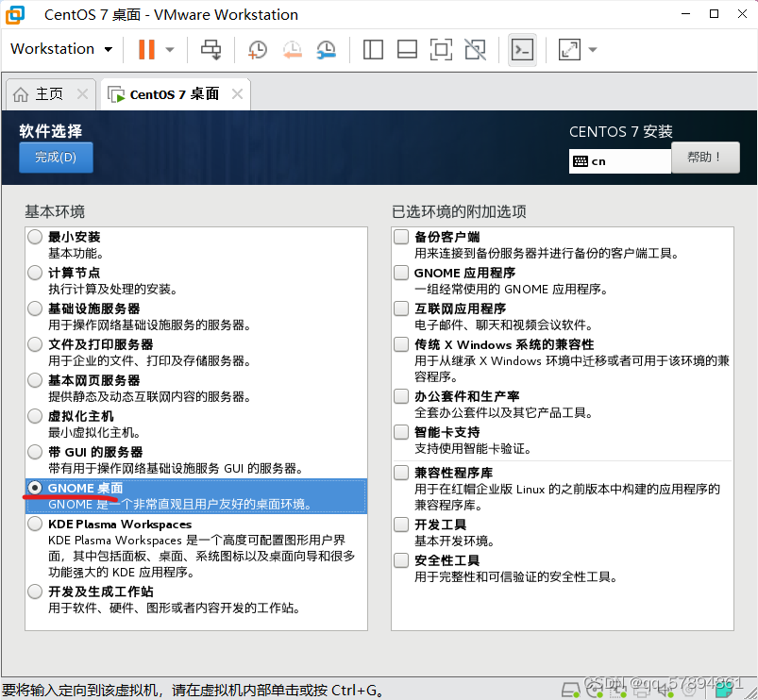Image resolution: width=758 pixels, height=700 pixels.
Task: Take a snapshot with the clock-plus icon
Action: pyautogui.click(x=257, y=49)
